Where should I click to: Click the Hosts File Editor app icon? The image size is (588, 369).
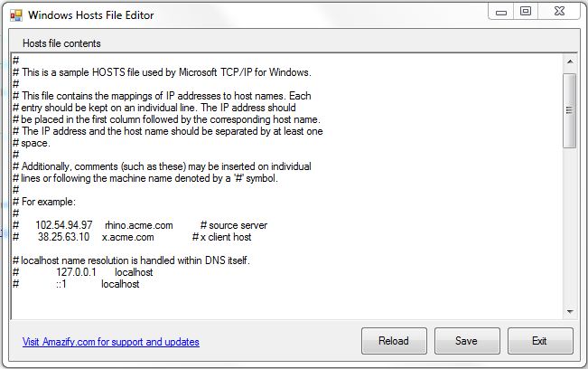pos(14,15)
